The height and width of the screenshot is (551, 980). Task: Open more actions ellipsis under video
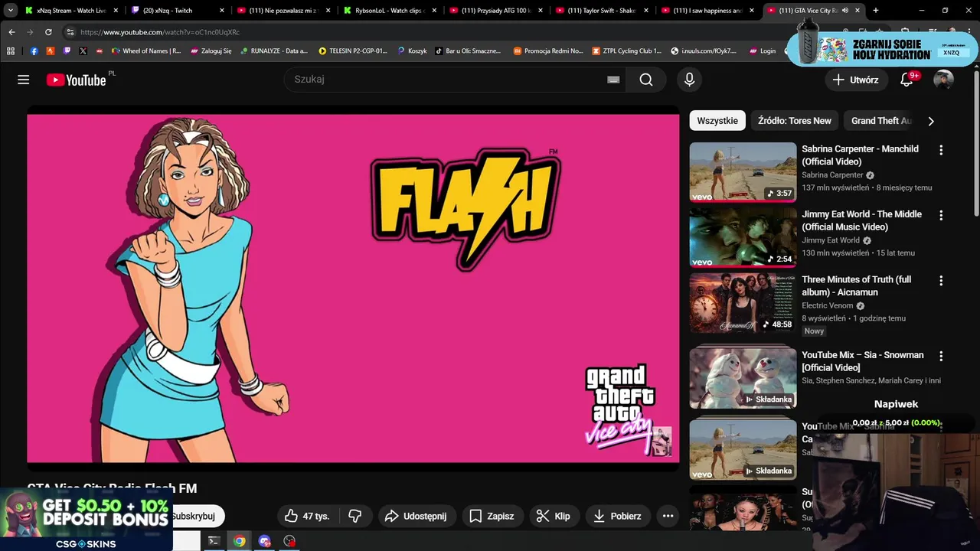pos(668,516)
